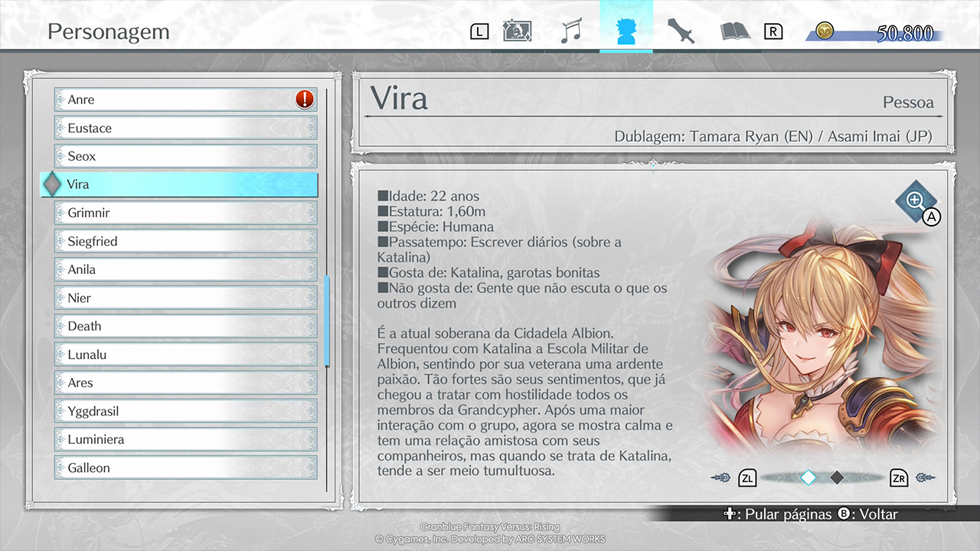The height and width of the screenshot is (551, 980).
Task: Click the Vira name heading
Action: tap(399, 98)
